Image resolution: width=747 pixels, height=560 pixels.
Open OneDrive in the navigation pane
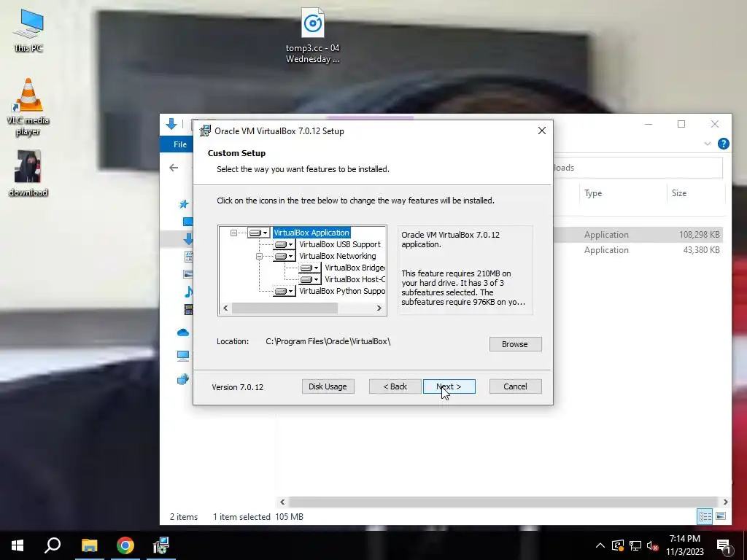point(183,332)
